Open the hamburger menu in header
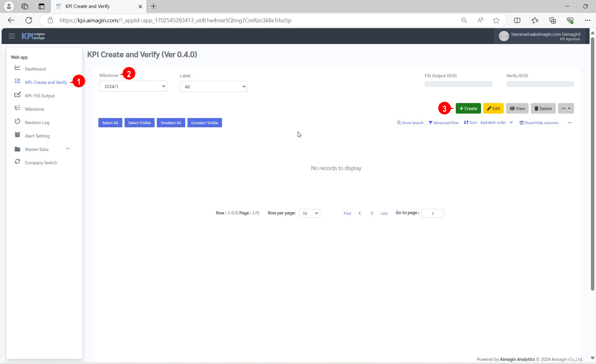The height and width of the screenshot is (364, 596). point(12,36)
